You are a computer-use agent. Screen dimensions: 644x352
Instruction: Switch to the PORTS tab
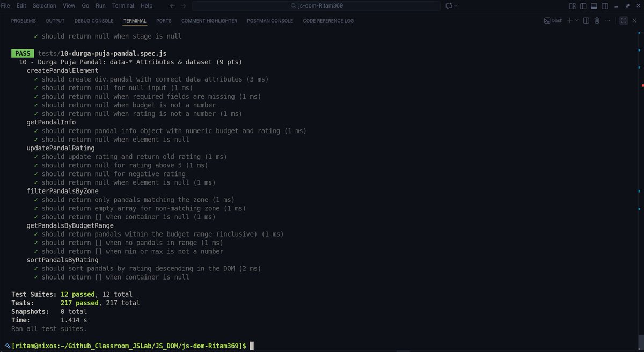(x=164, y=21)
